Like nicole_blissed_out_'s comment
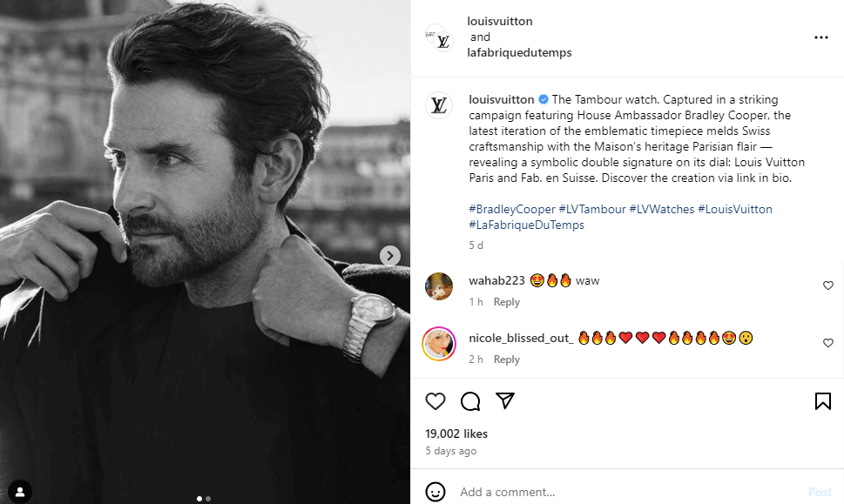Screen dimensions: 844x504 pyautogui.click(x=828, y=343)
